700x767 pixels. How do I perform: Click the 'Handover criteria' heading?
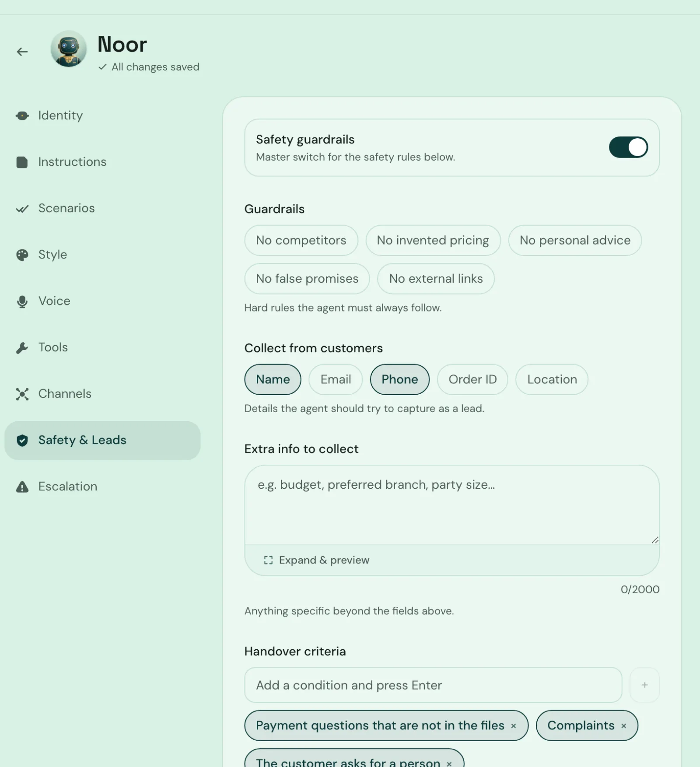coord(295,651)
